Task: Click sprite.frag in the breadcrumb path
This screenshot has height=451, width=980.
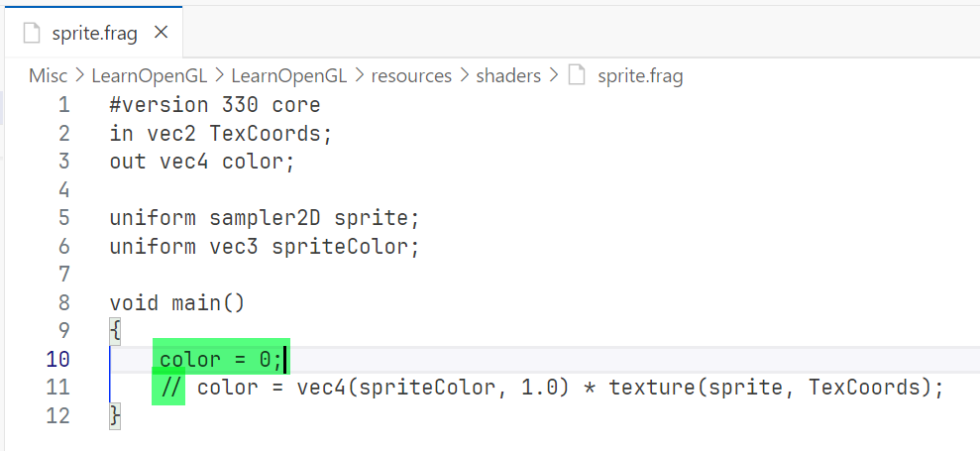Action: (640, 75)
